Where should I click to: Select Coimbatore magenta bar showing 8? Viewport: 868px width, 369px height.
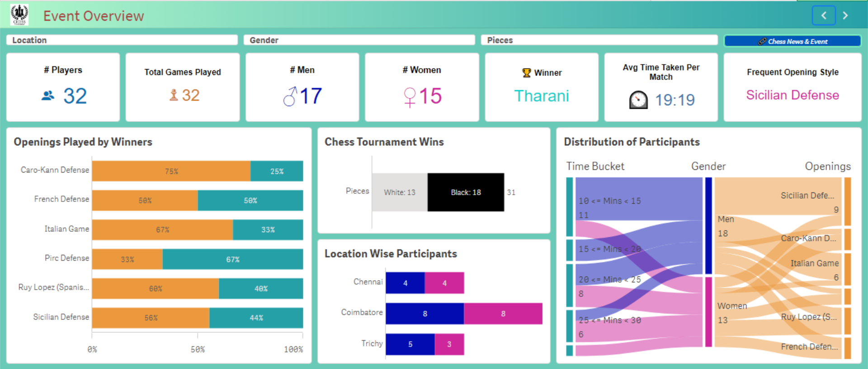tap(503, 313)
